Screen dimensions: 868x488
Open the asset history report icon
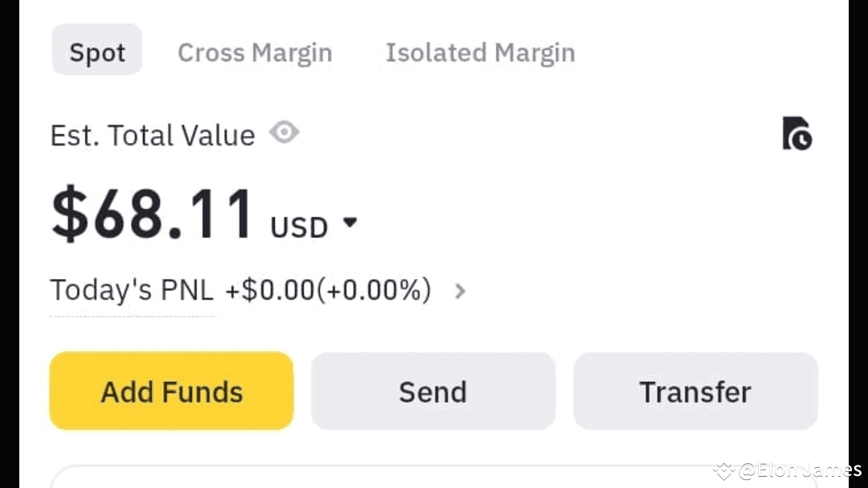[x=796, y=133]
